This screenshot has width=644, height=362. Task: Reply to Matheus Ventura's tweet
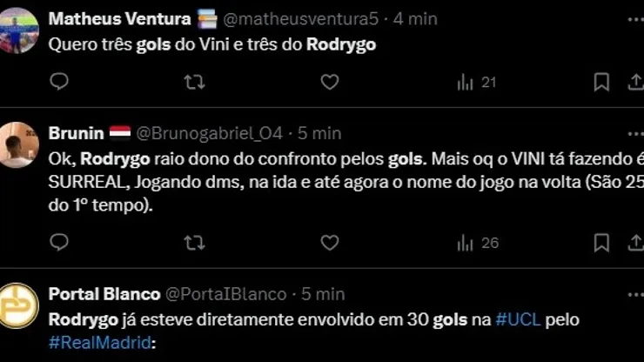59,82
